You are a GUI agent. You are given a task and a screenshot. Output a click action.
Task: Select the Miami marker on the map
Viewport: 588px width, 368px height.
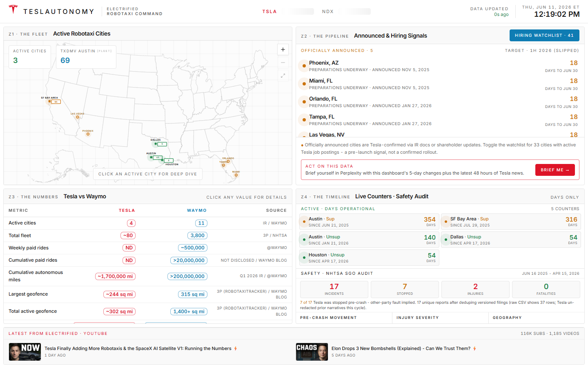coord(236,175)
